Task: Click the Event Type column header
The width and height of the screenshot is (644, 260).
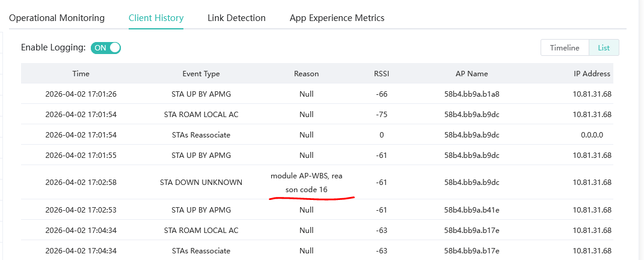Action: 201,74
